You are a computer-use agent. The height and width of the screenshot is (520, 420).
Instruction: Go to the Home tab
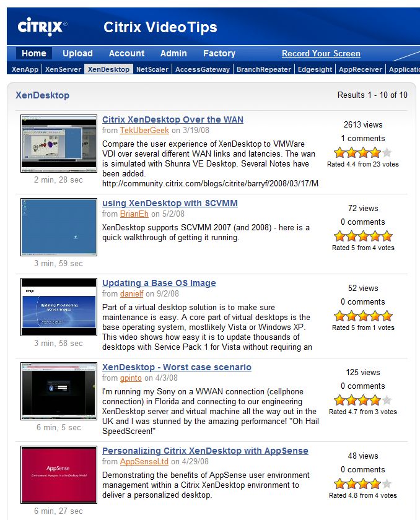click(x=34, y=53)
